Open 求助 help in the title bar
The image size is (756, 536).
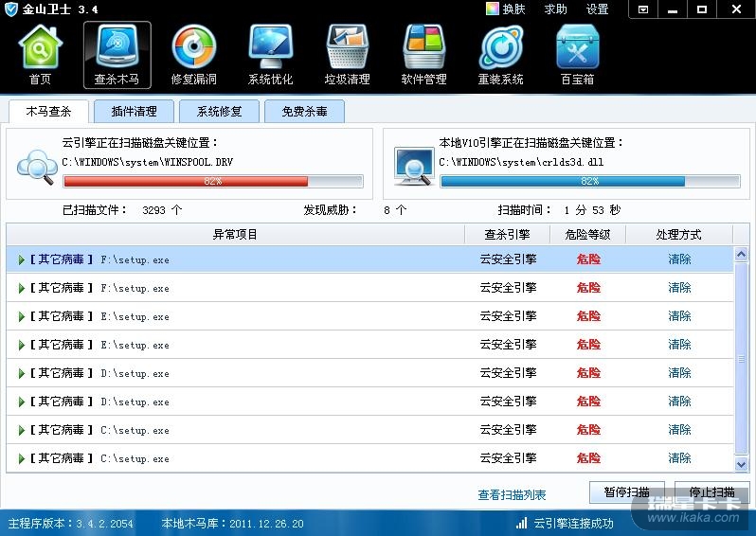pyautogui.click(x=555, y=9)
